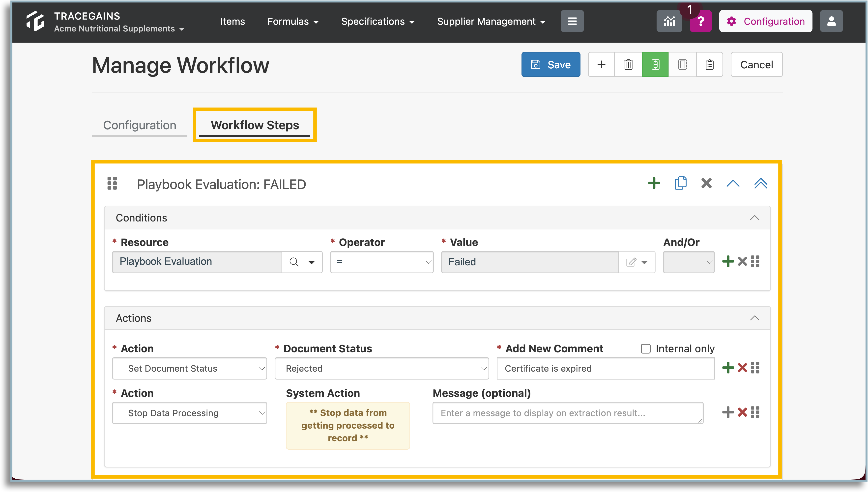Image resolution: width=868 pixels, height=492 pixels.
Task: Remove the Set Document Status action row
Action: pyautogui.click(x=742, y=368)
